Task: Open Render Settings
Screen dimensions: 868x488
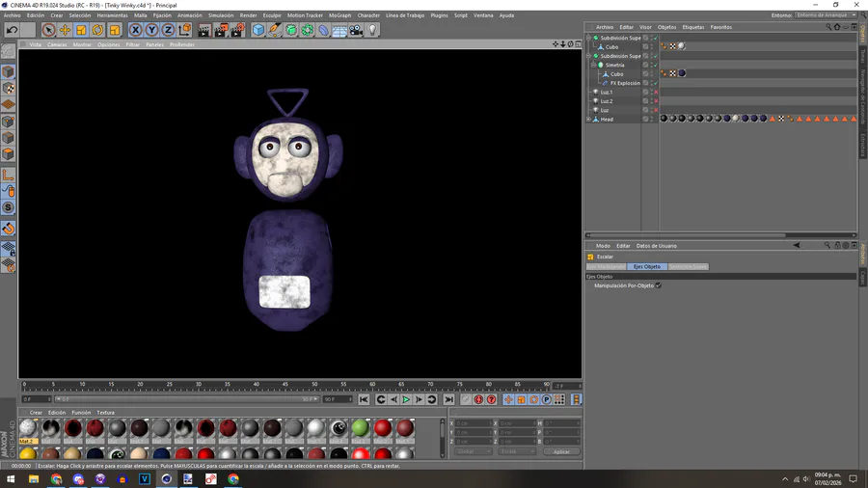Action: [x=237, y=30]
